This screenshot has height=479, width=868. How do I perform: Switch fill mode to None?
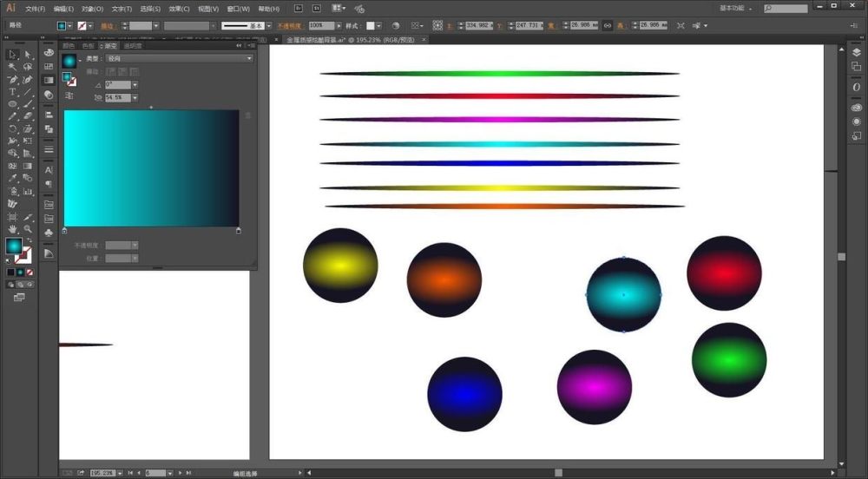(30, 272)
